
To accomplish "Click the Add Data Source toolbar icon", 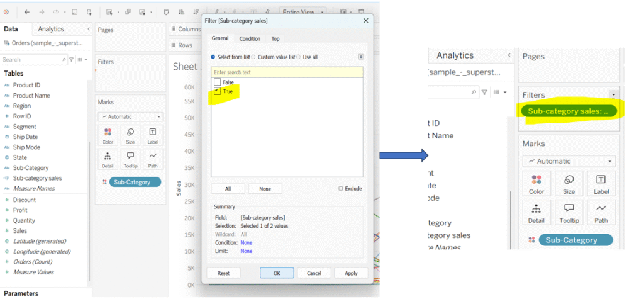I will coord(89,12).
